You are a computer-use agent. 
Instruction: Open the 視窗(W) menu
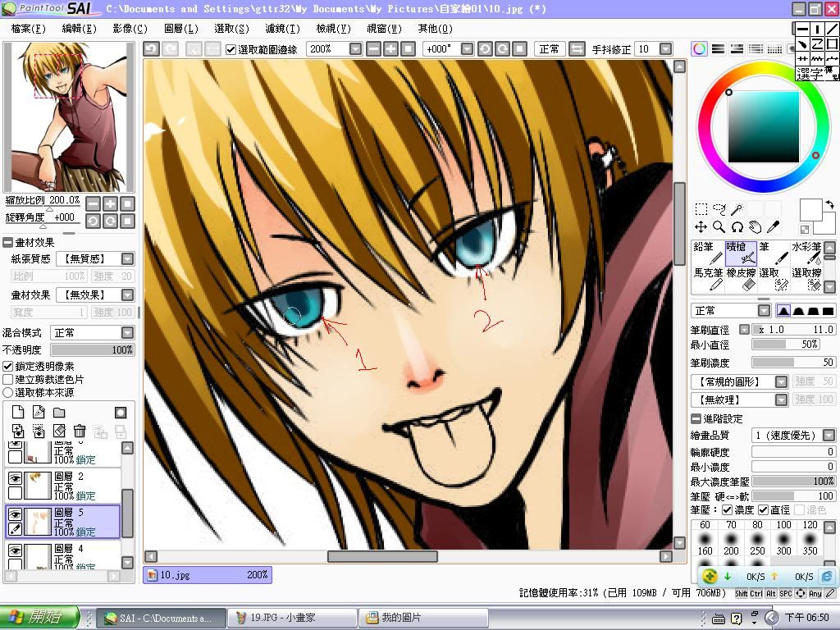point(384,29)
